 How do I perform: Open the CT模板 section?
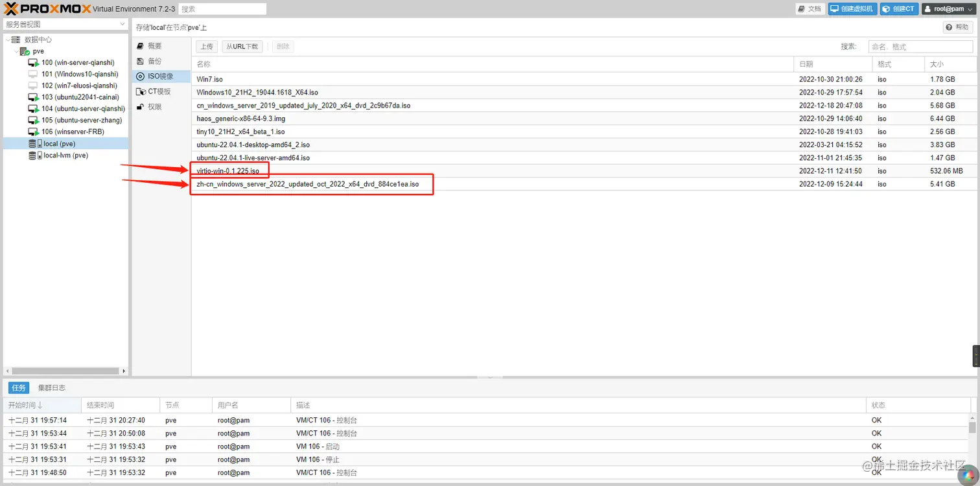tap(161, 91)
